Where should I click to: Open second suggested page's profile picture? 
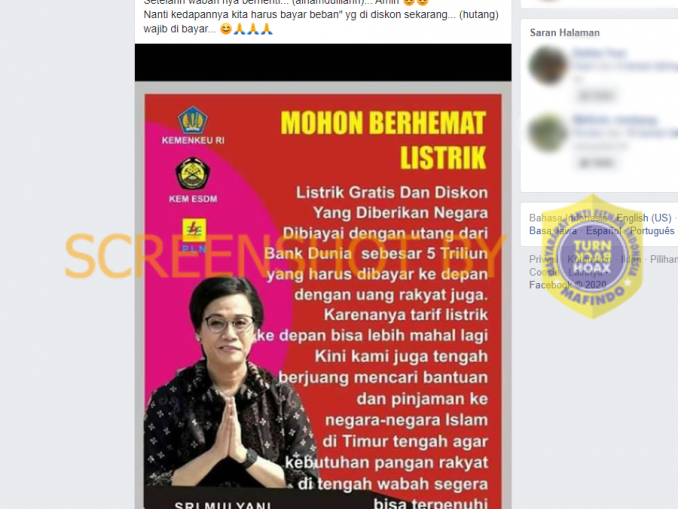548,133
